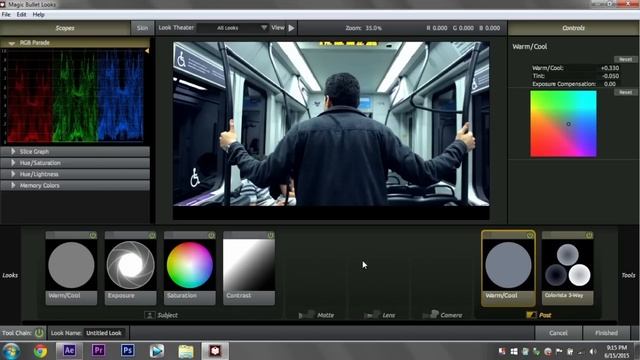Open the Tools drawer
The height and width of the screenshot is (360, 640).
[628, 275]
